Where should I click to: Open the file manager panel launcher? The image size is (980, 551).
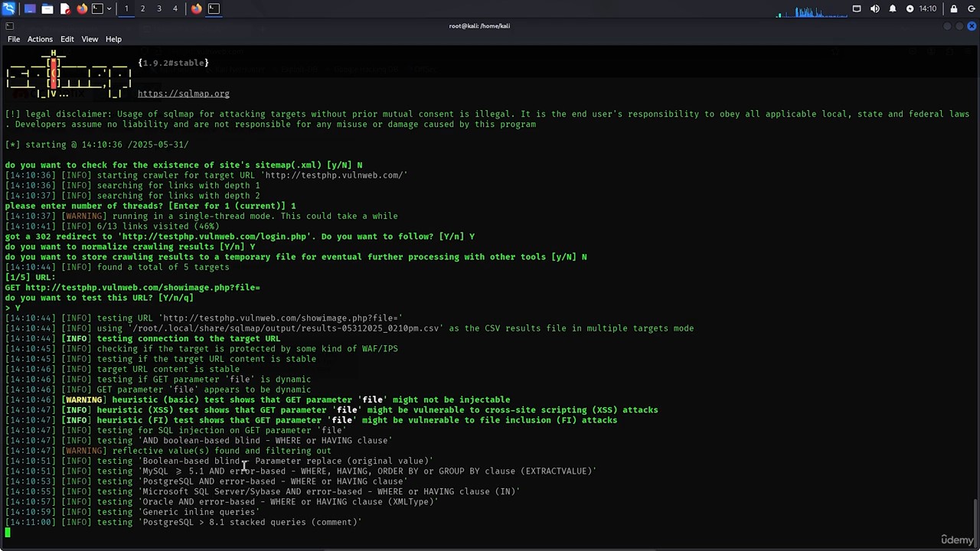pyautogui.click(x=47, y=8)
